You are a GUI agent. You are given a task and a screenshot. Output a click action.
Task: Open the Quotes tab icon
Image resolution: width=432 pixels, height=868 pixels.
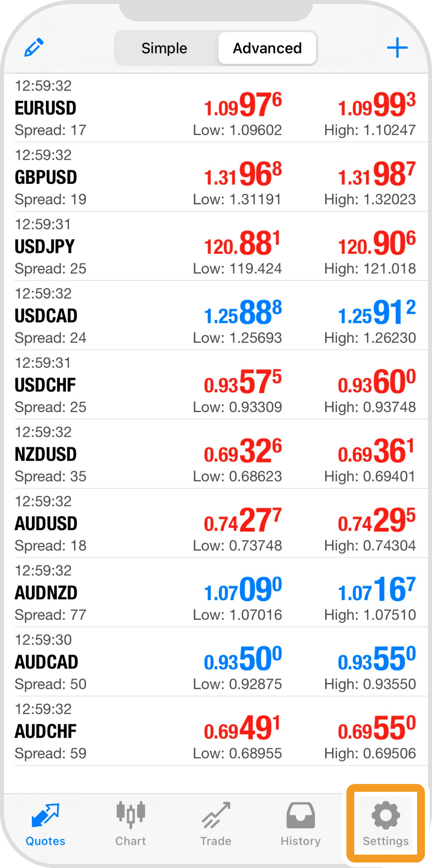pyautogui.click(x=45, y=815)
